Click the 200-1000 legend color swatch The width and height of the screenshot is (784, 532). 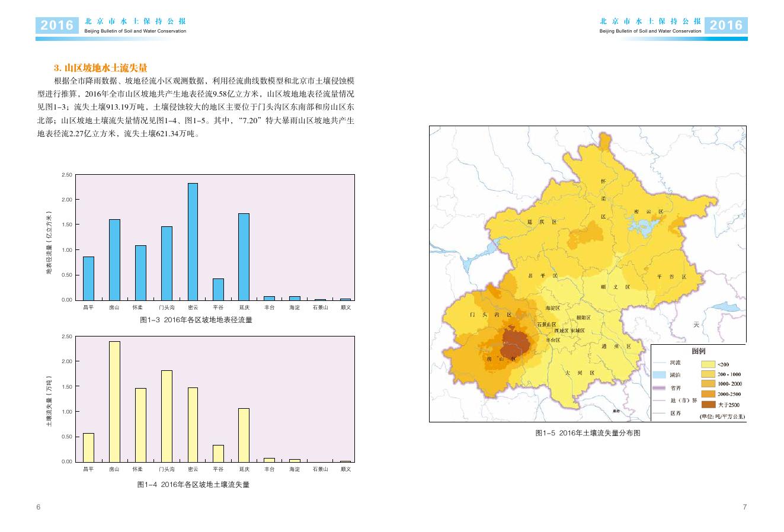[708, 374]
